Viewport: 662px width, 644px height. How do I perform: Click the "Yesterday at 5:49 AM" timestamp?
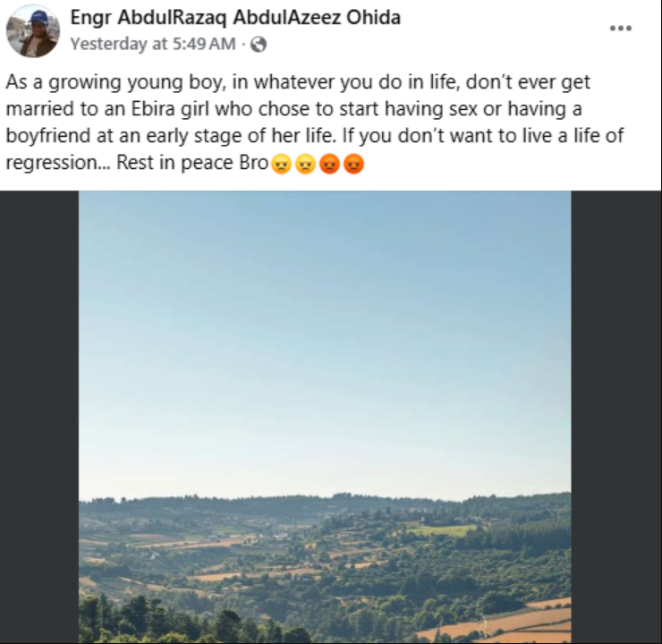pyautogui.click(x=152, y=43)
